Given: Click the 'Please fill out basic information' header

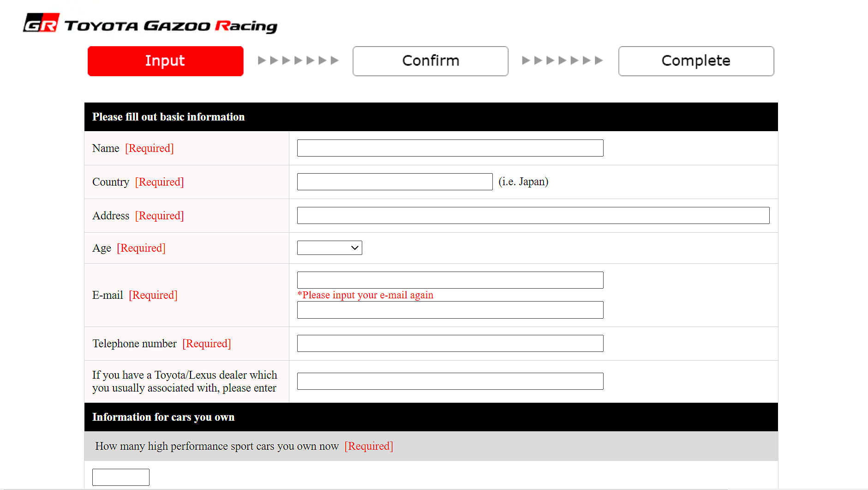Looking at the screenshot, I should pos(168,117).
